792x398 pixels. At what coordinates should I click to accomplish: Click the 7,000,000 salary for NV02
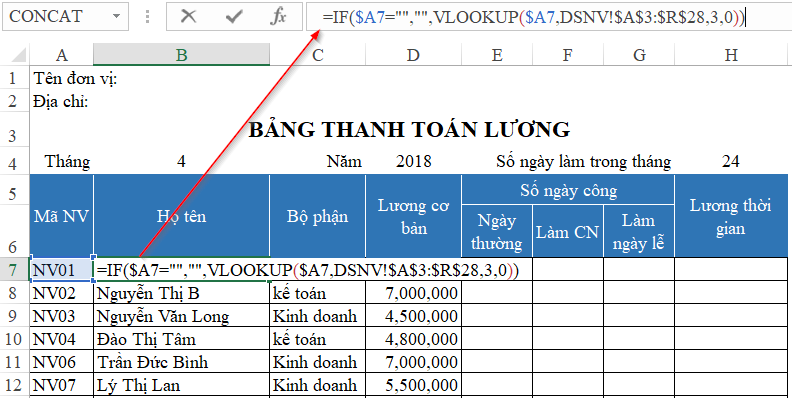click(x=413, y=293)
